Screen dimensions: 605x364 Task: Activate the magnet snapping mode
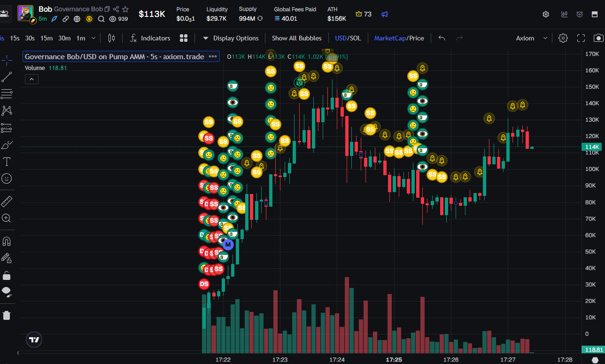click(7, 241)
